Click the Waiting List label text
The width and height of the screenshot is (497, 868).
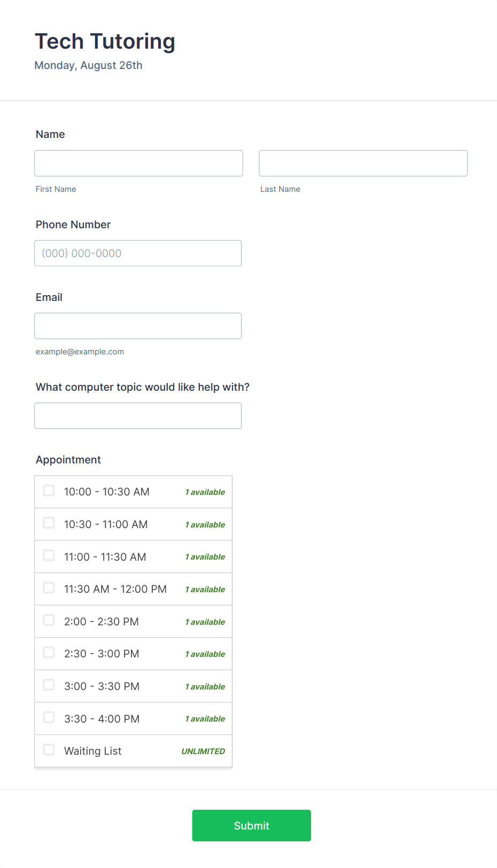pos(93,751)
